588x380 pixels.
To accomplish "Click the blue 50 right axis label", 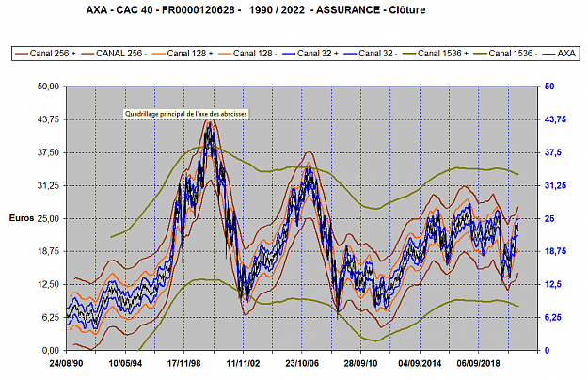I will coord(549,87).
